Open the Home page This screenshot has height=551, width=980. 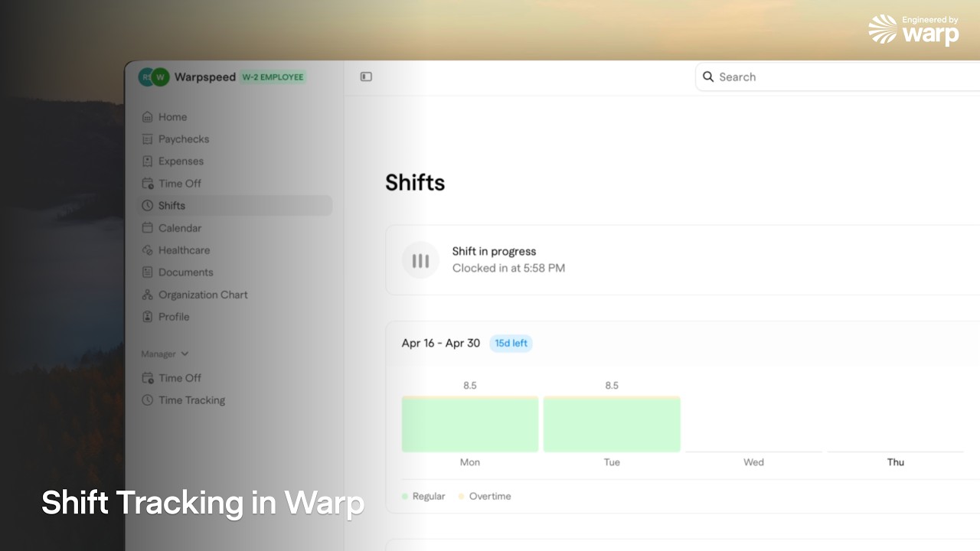pyautogui.click(x=234, y=117)
